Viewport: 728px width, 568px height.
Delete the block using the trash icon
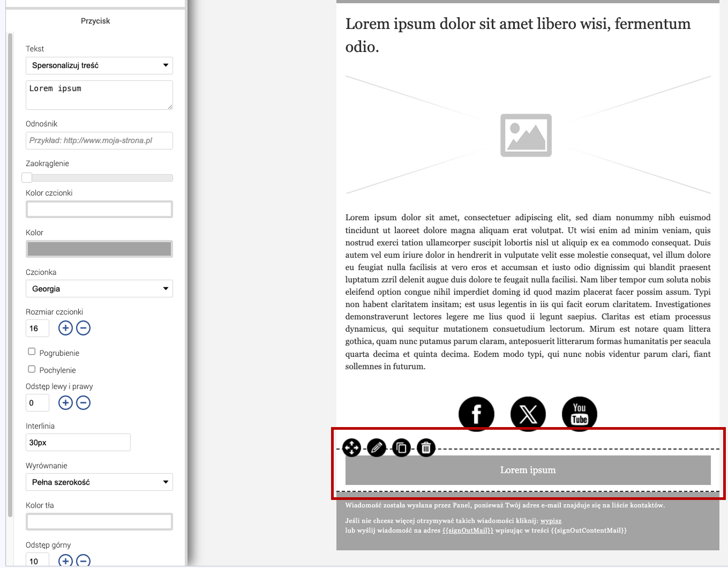426,447
